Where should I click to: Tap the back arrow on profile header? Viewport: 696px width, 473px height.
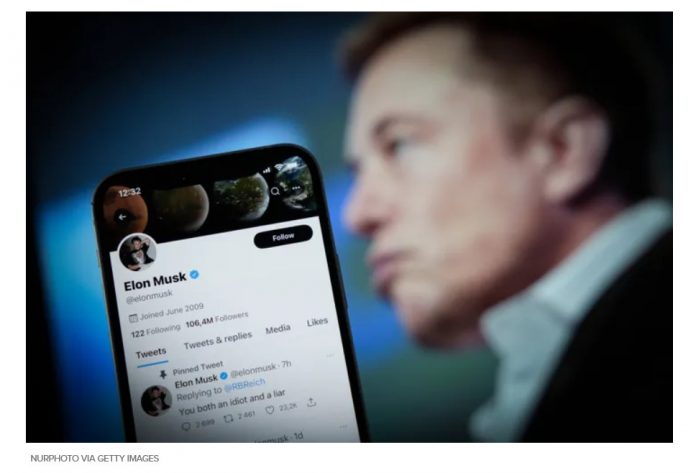pos(122,217)
